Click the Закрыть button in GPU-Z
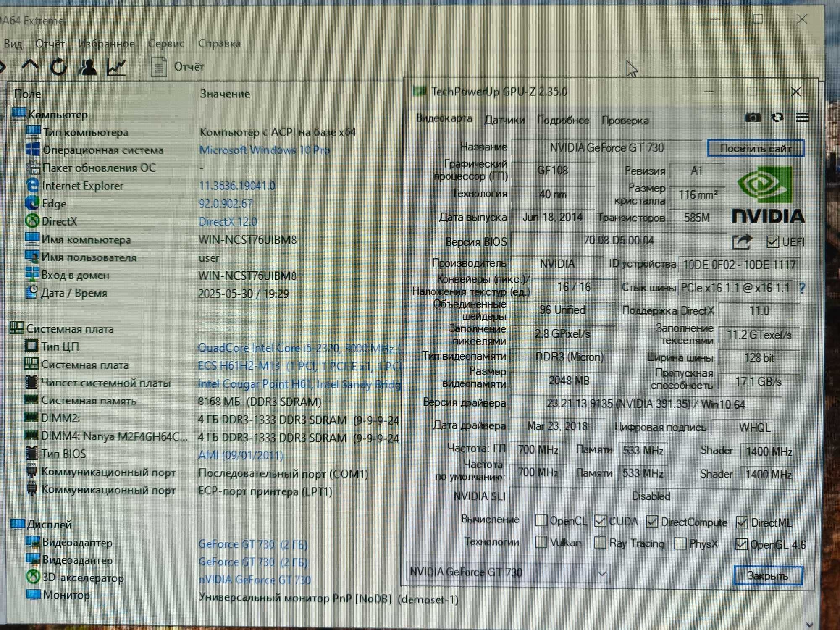840x630 pixels. pos(768,575)
